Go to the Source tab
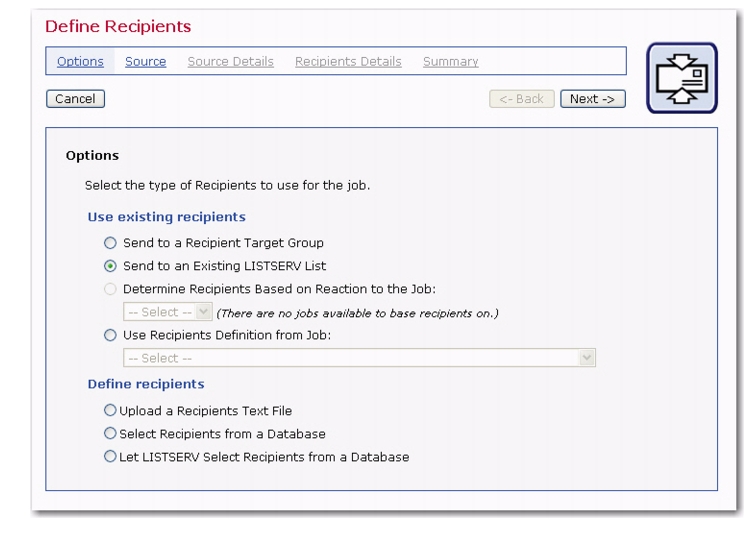The width and height of the screenshot is (755, 539). coord(145,62)
